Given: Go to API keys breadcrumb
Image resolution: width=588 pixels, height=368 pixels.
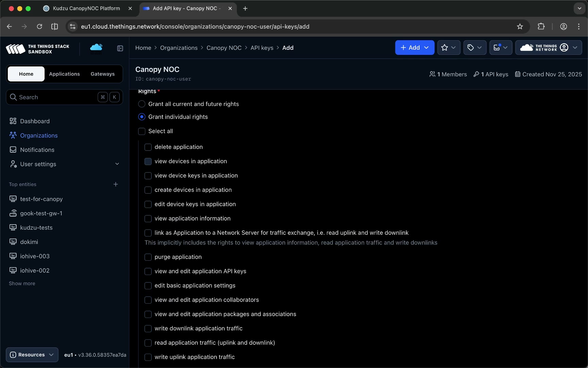Looking at the screenshot, I should point(262,48).
